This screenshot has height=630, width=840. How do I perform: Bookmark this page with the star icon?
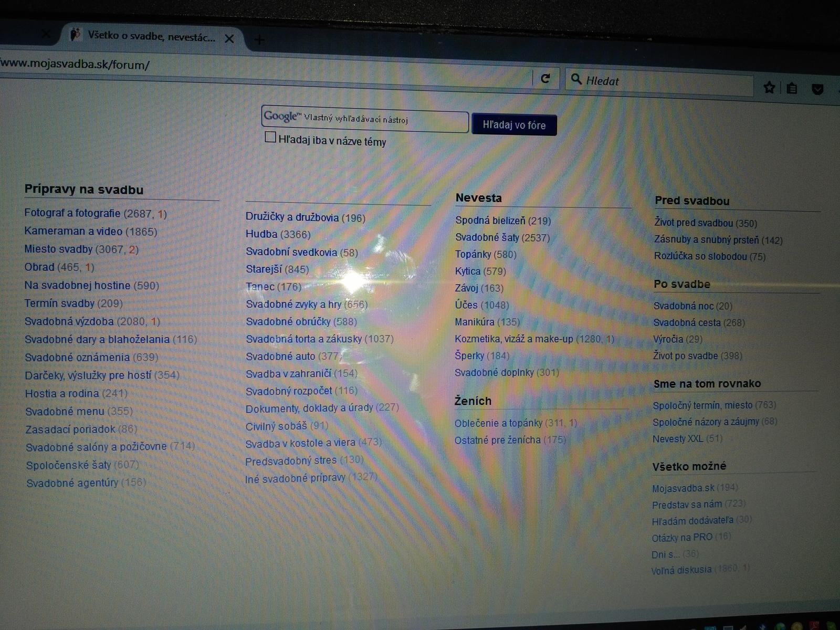tap(769, 88)
